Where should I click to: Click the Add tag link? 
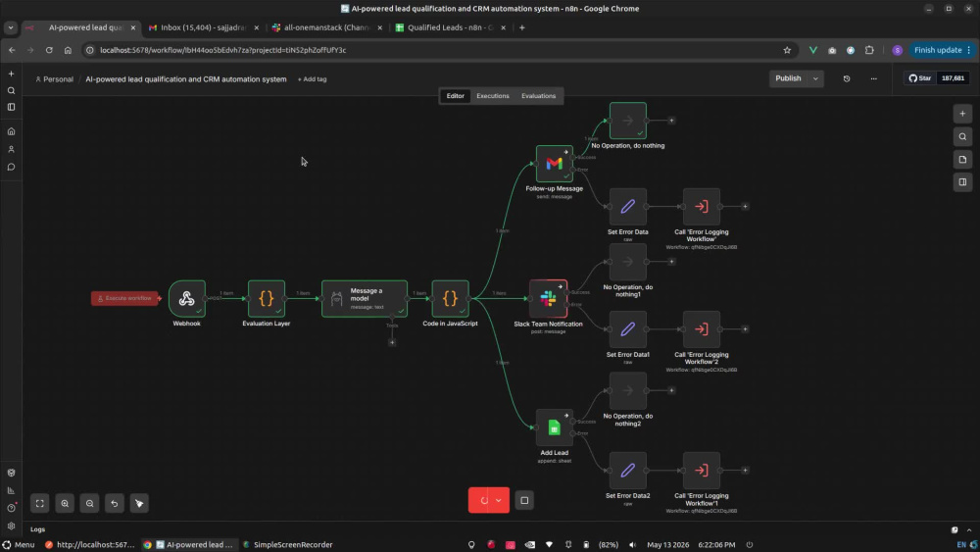pyautogui.click(x=312, y=79)
